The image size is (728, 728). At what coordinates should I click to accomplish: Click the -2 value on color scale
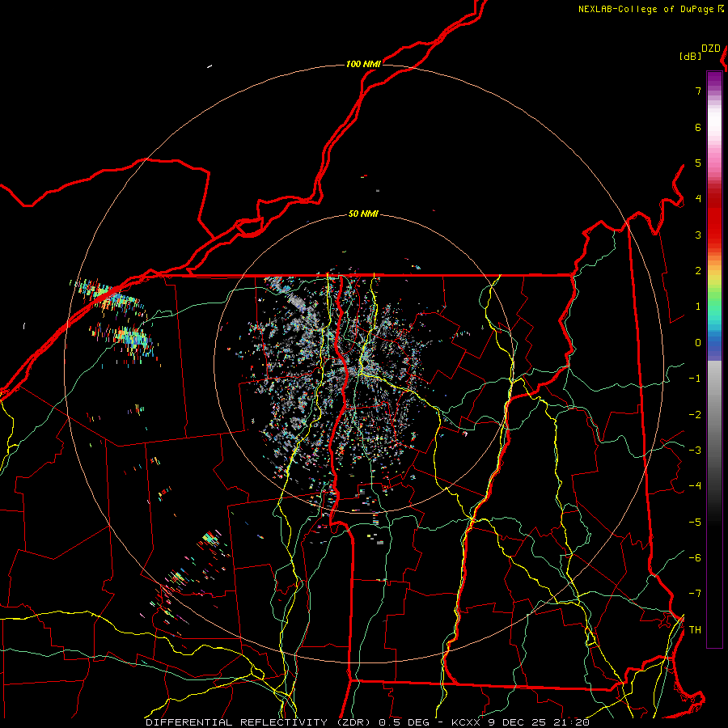695,415
